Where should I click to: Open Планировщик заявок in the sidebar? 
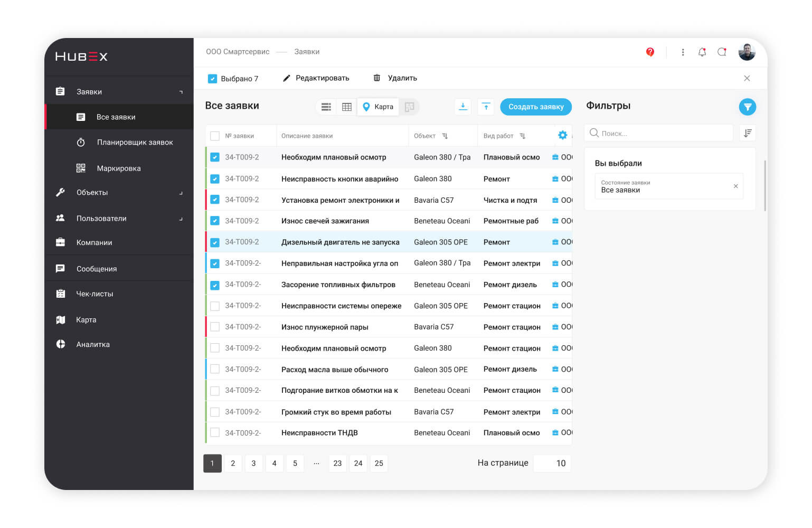click(x=135, y=143)
